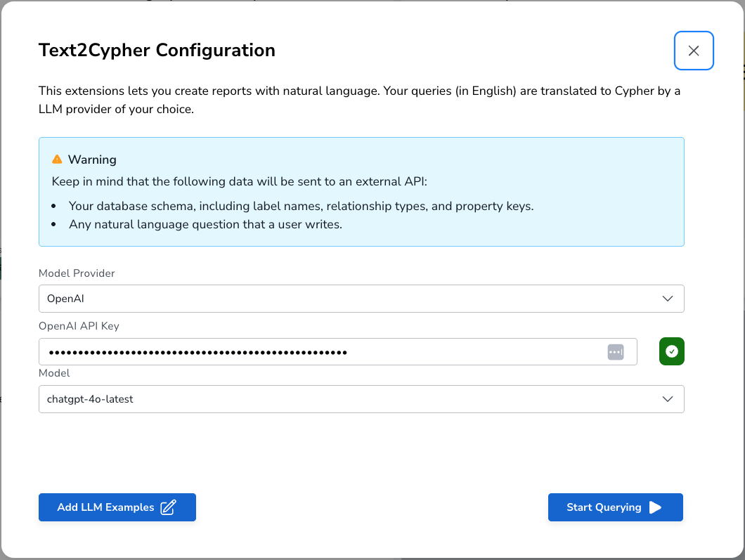The height and width of the screenshot is (560, 745).
Task: Click the page scrollbar on the right edge
Action: tap(740, 281)
